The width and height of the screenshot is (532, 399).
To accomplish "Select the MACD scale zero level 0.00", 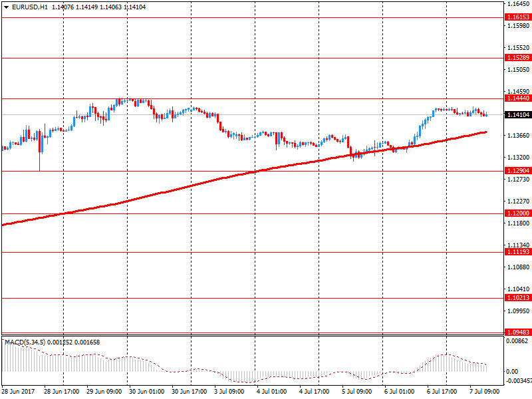I will (x=512, y=372).
